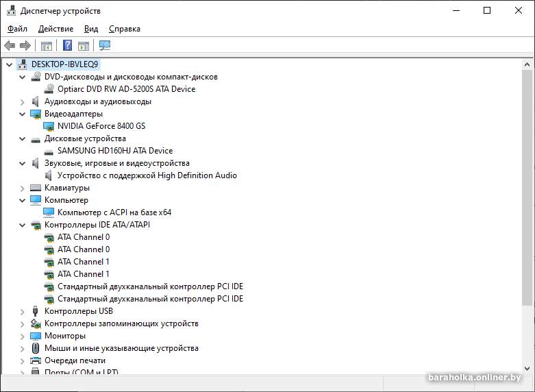Select Контроллеры запоминающих устройств label

point(121,323)
